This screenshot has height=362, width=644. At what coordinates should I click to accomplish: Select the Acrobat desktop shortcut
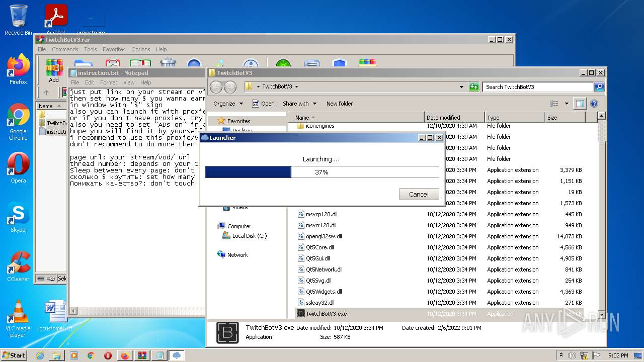56,20
